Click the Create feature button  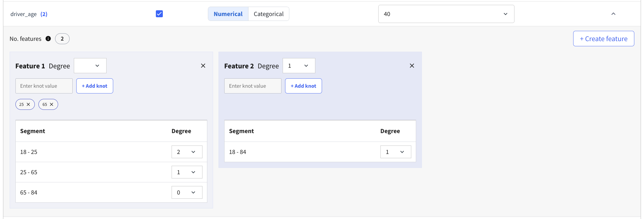[x=603, y=39]
